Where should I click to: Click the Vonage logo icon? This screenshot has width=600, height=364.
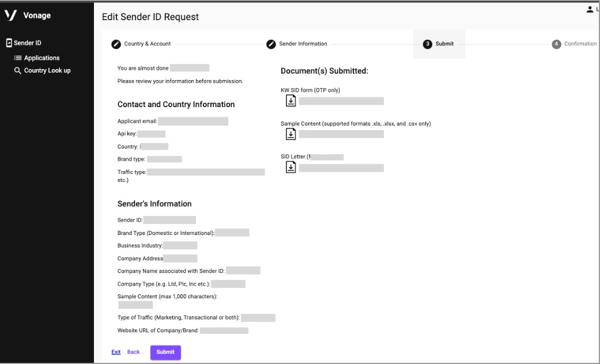[10, 16]
